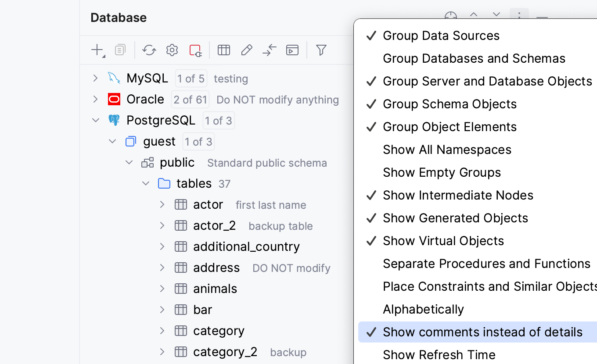The image size is (597, 364).
Task: Open the table data viewer icon
Action: [x=224, y=50]
